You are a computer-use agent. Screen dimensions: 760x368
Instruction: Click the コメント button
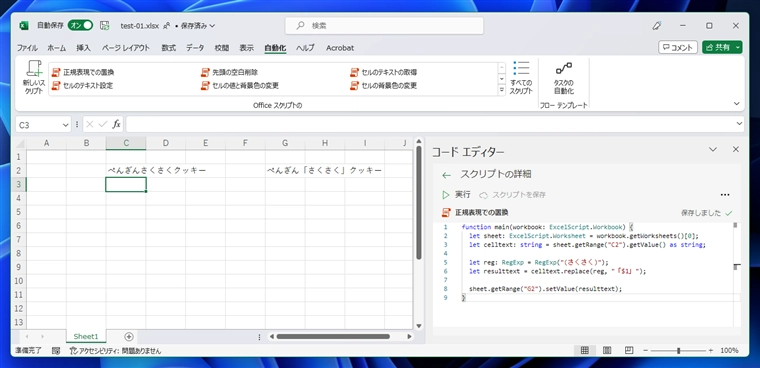[x=678, y=47]
